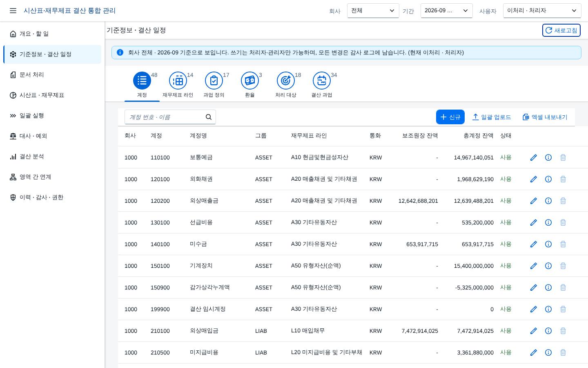The image size is (588, 368).
Task: Click 재무제표 라인 column header
Action: pyautogui.click(x=309, y=136)
